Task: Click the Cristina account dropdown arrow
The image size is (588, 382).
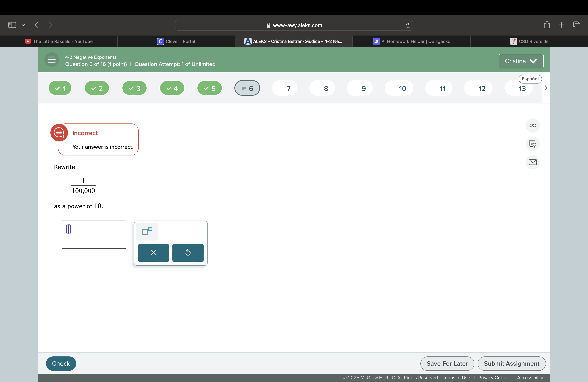Action: click(x=534, y=60)
